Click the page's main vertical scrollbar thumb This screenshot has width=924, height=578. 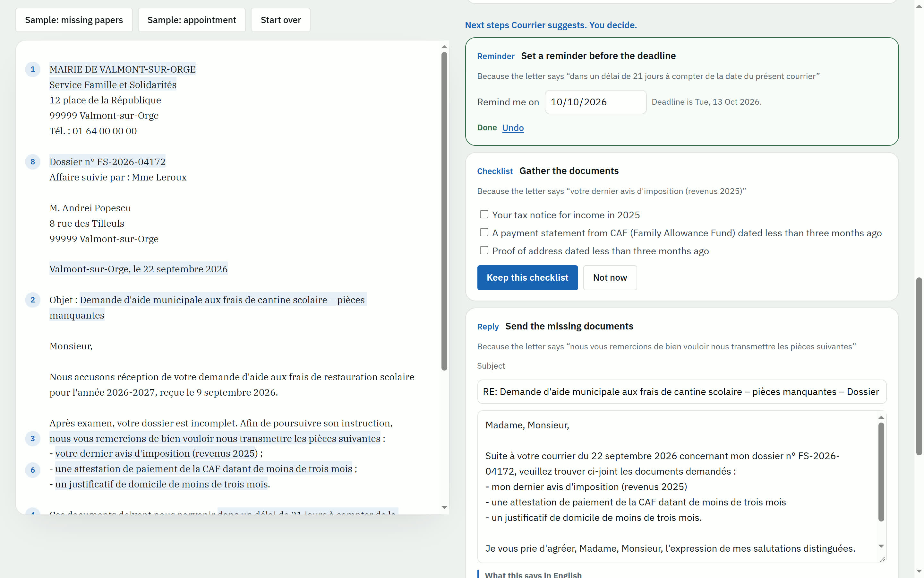(919, 366)
